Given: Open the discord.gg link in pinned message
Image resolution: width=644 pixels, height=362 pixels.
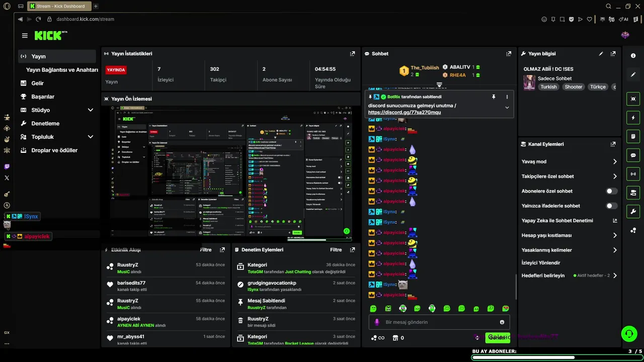Looking at the screenshot, I should click(405, 113).
